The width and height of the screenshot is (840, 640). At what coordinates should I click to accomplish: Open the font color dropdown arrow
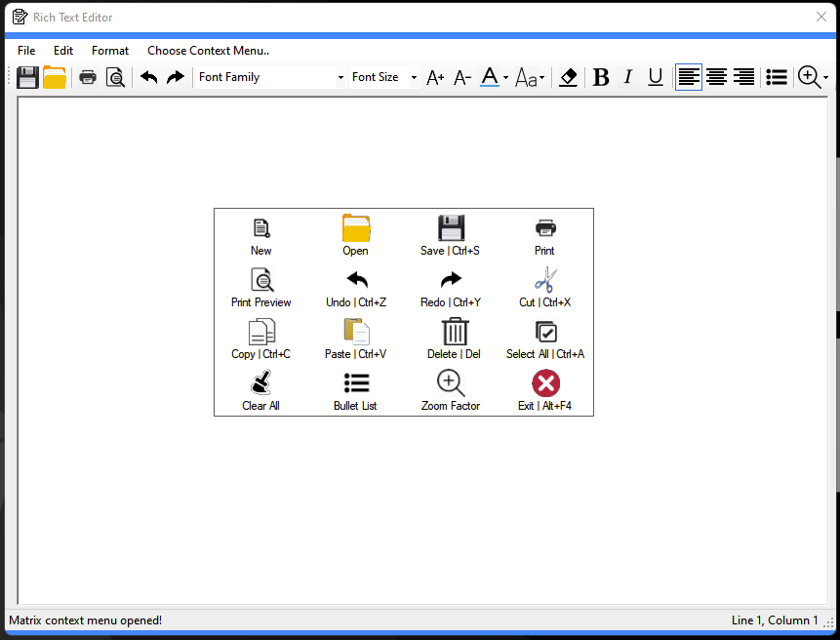(x=505, y=78)
